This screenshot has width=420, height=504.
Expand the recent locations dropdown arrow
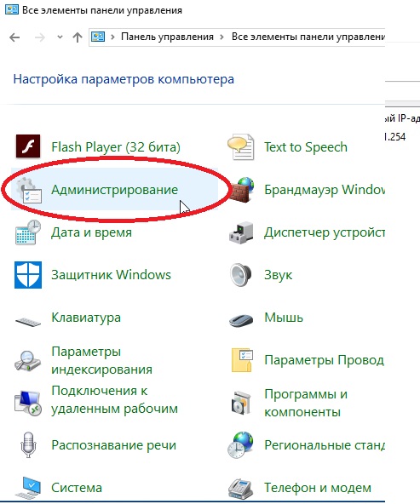(60, 37)
